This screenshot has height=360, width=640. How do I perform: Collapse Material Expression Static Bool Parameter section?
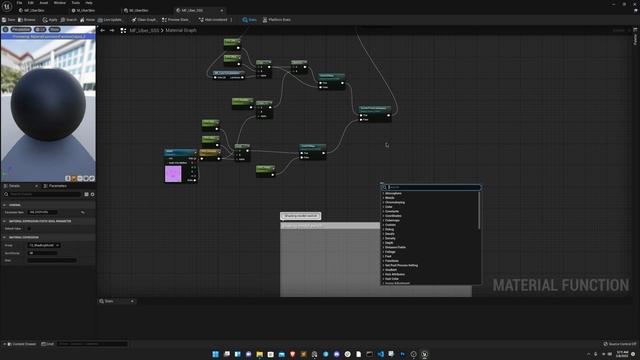(x=4, y=221)
